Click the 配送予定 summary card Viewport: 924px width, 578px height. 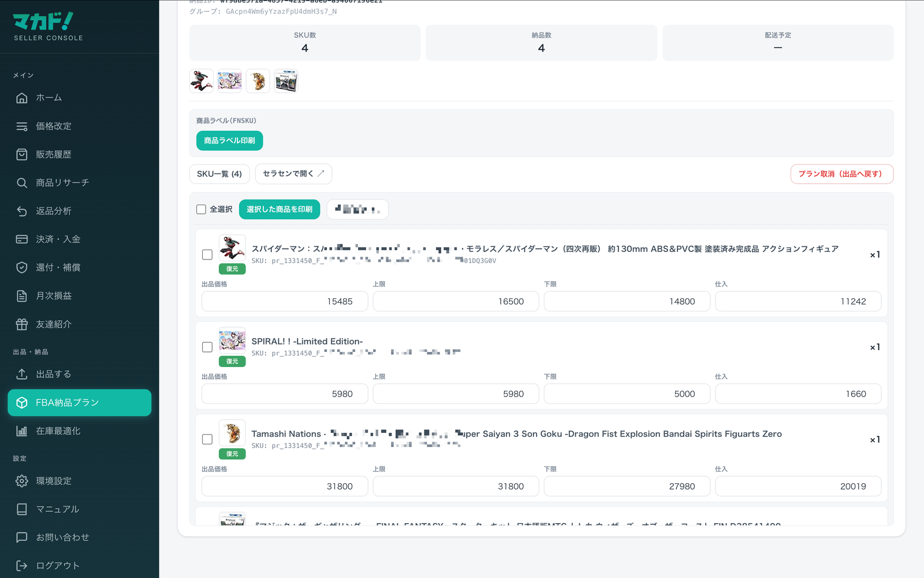[x=778, y=43]
